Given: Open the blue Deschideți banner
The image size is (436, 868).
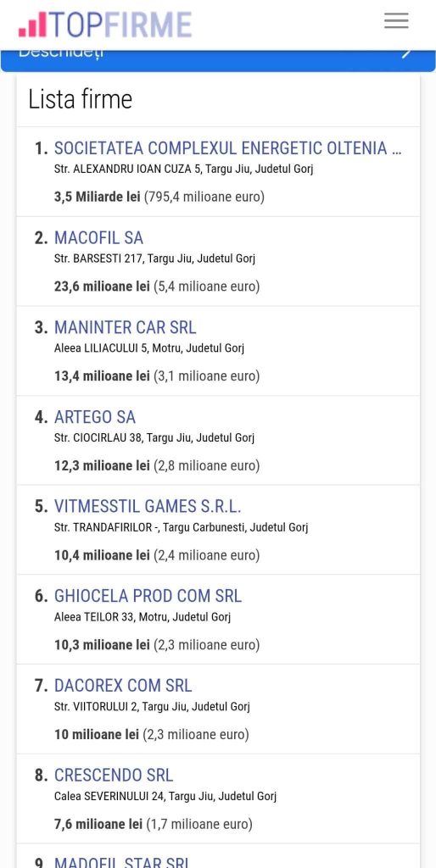Looking at the screenshot, I should (218, 60).
